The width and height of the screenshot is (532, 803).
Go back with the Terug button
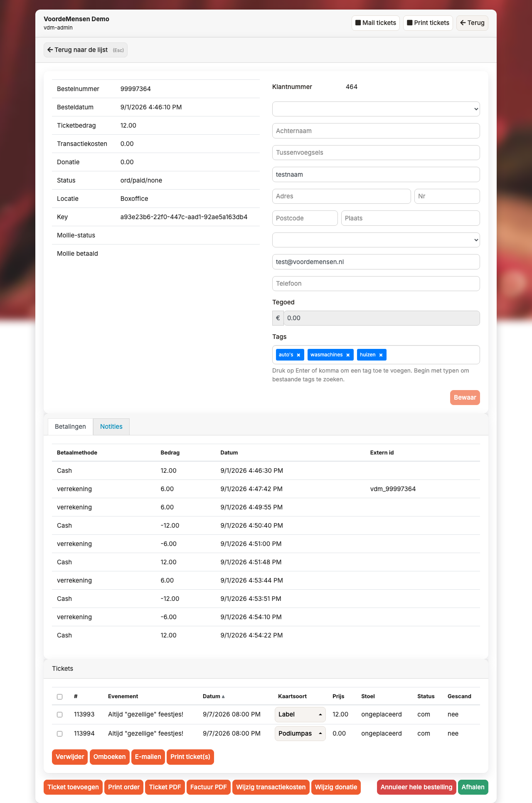(472, 23)
